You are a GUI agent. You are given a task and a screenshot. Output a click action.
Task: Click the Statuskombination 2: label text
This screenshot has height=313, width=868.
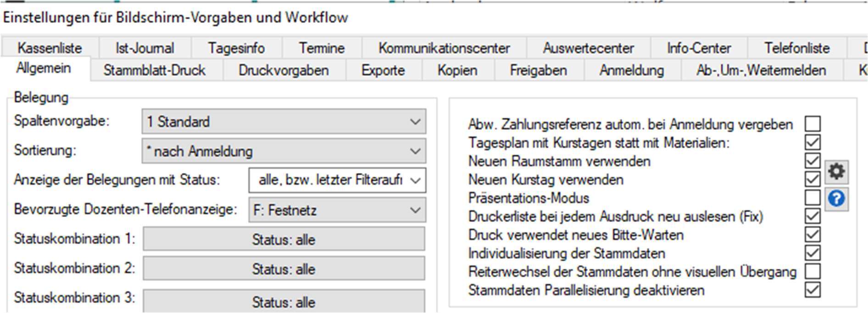pyautogui.click(x=74, y=268)
